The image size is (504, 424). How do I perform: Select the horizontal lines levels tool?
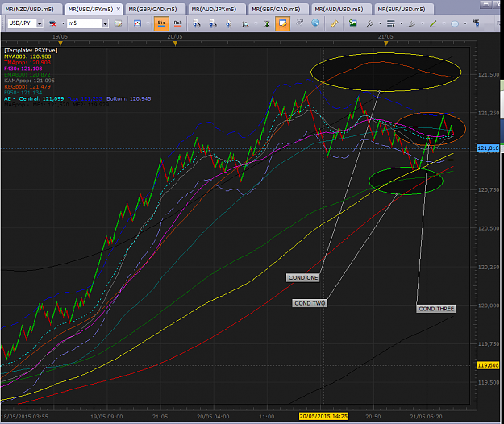coord(390,23)
